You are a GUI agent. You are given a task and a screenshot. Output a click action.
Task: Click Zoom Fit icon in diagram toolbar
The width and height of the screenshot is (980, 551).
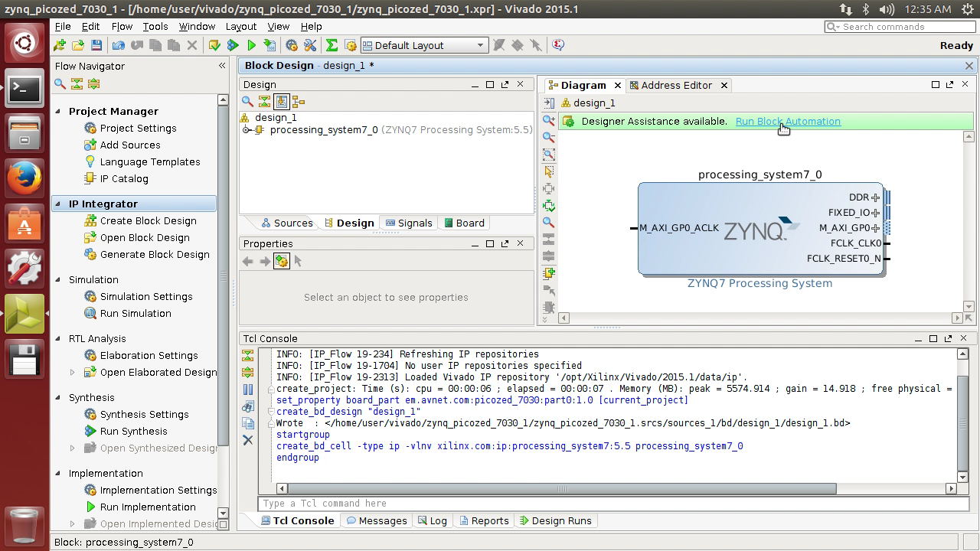(x=549, y=154)
